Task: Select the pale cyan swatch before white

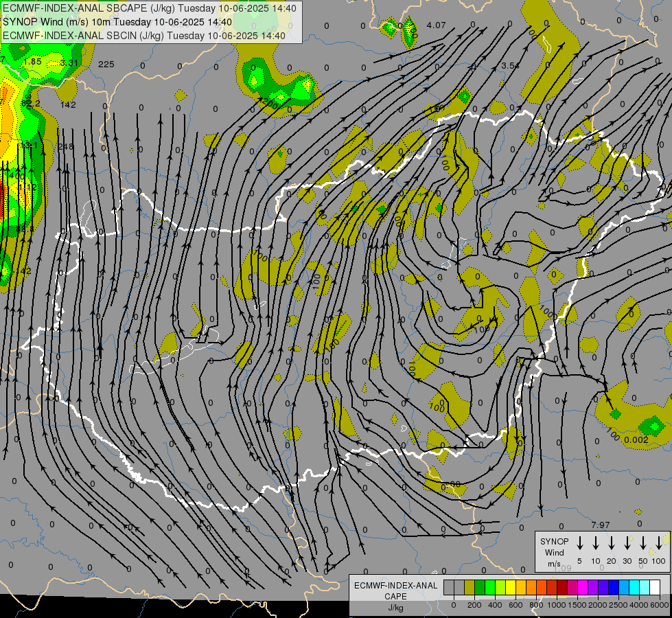Action: (x=644, y=587)
